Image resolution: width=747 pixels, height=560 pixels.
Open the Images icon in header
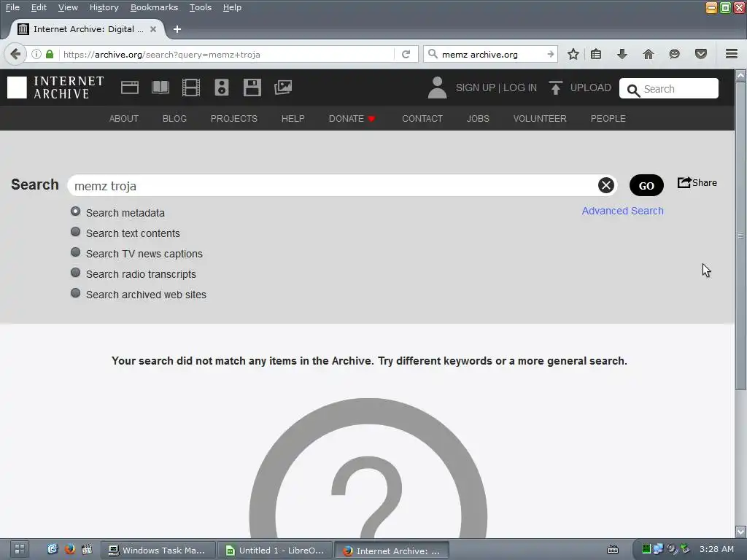283,87
